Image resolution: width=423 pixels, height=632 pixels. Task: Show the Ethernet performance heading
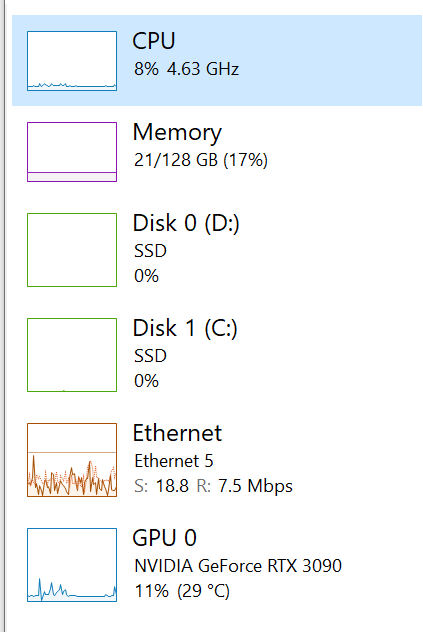177,433
